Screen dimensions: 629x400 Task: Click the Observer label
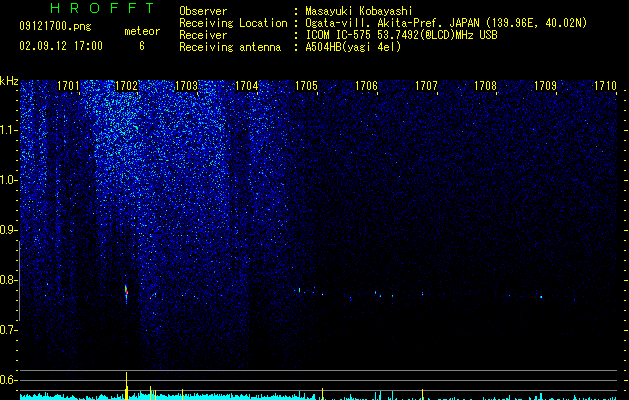click(x=203, y=11)
